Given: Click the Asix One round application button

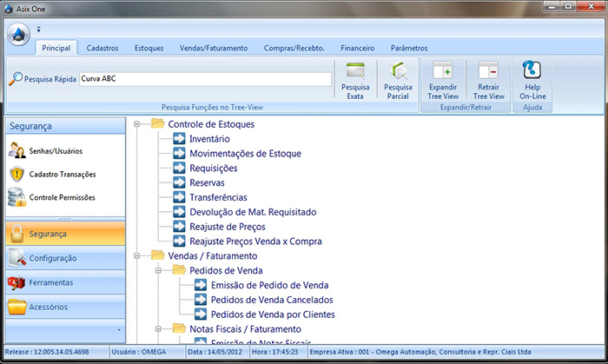Looking at the screenshot, I should 18,34.
